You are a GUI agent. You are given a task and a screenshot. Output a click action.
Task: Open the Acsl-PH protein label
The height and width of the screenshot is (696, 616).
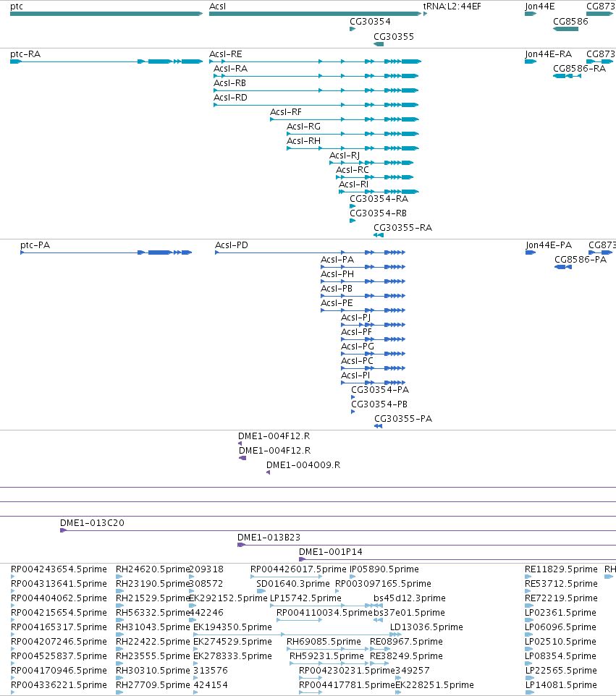point(337,274)
